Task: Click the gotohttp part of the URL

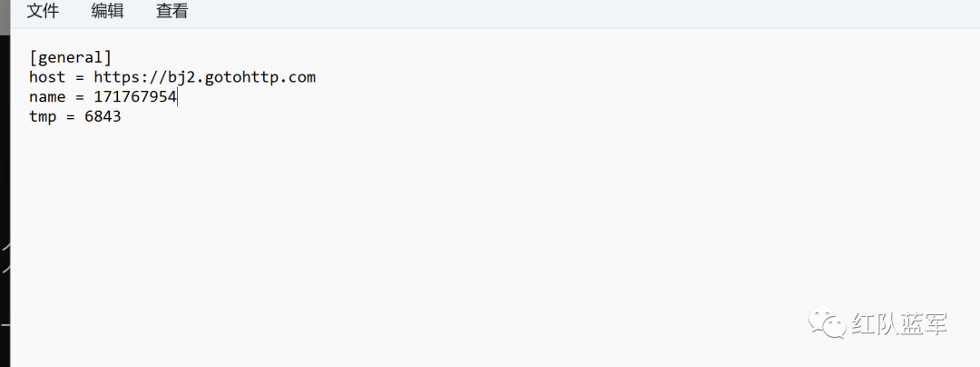Action: tap(240, 77)
